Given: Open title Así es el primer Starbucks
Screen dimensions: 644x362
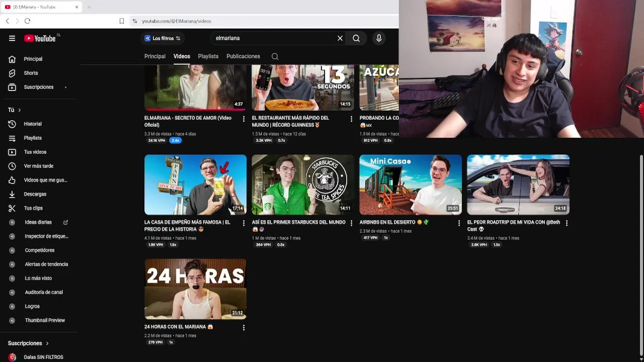Looking at the screenshot, I should [299, 226].
